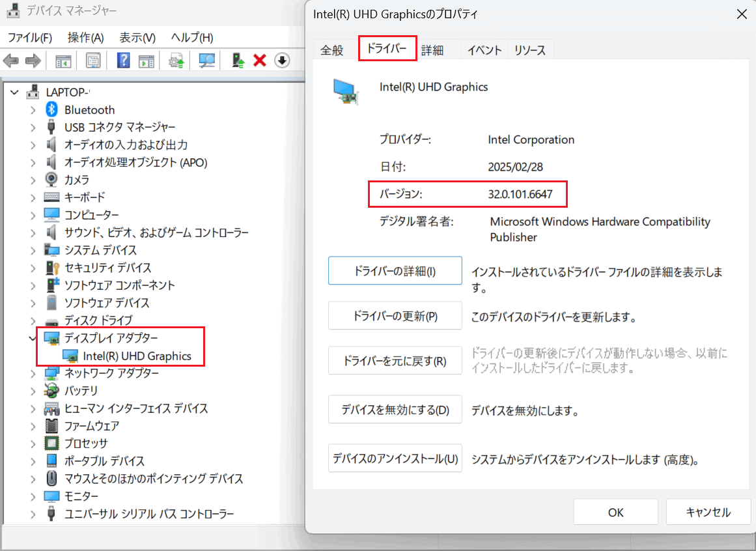Click the battery category icon
This screenshot has height=551, width=756.
51,391
